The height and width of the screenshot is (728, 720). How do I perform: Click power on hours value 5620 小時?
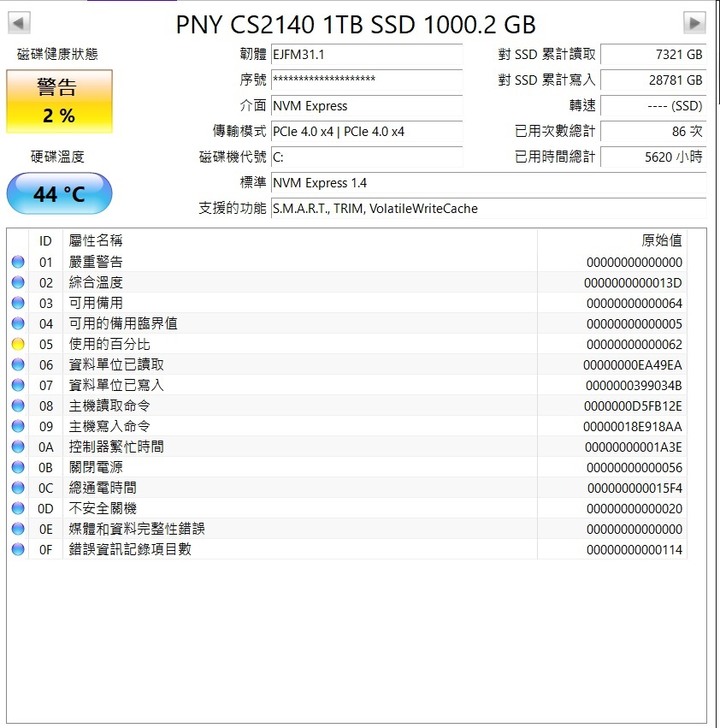click(x=653, y=157)
